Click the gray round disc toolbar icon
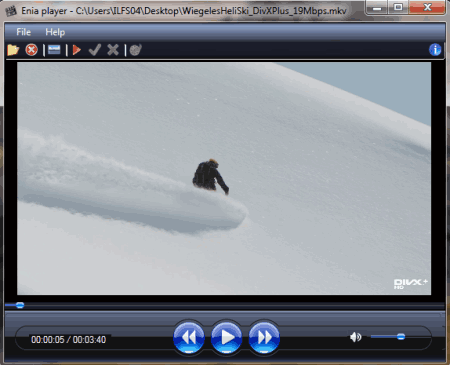 coord(135,50)
